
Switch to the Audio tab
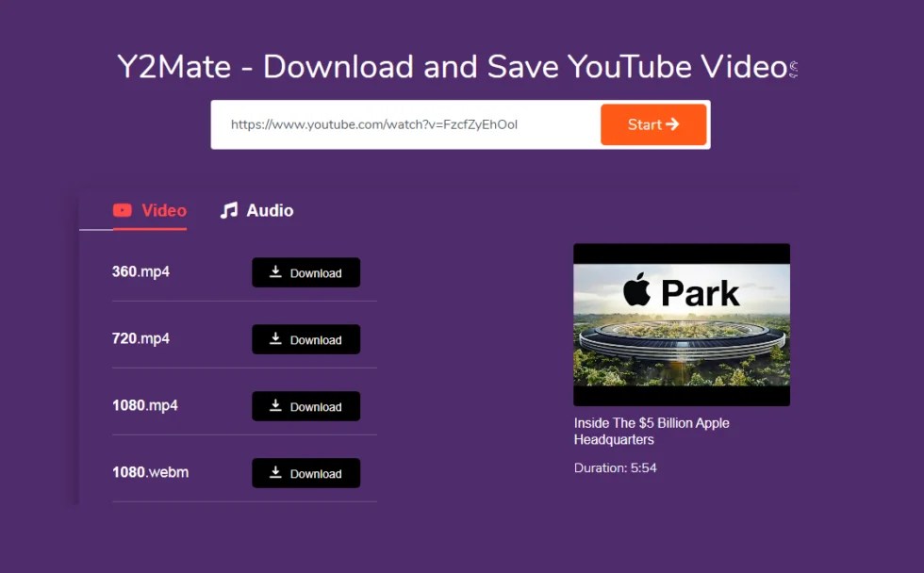pos(256,211)
